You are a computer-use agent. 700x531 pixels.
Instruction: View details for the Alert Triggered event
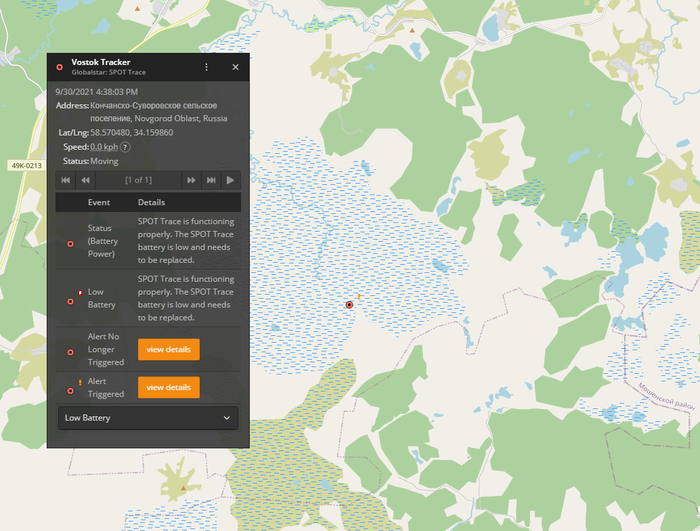point(168,387)
